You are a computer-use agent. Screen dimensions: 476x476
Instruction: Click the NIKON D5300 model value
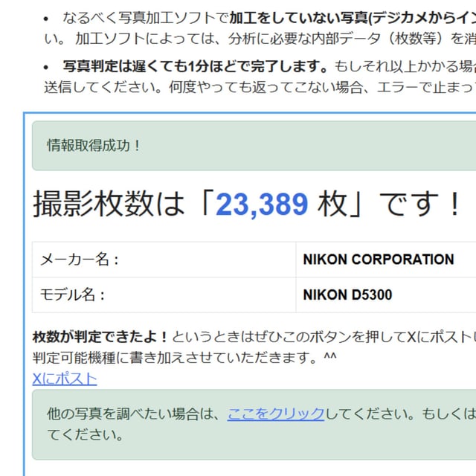coord(347,295)
